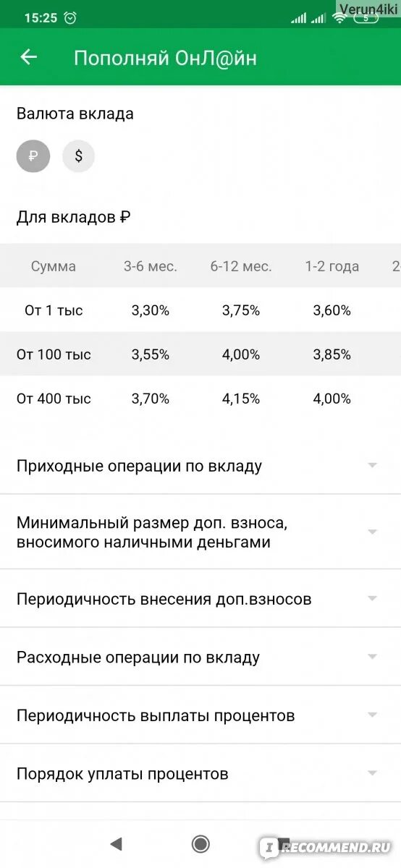Expand the Минимальный размер доп. взноса section
401x868 pixels.
(x=200, y=532)
